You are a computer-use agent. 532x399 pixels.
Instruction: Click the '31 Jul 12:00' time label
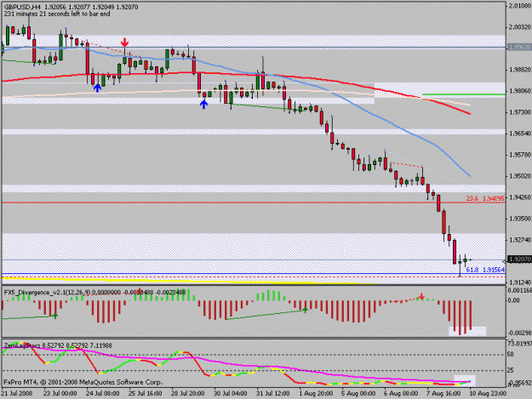pos(273,394)
